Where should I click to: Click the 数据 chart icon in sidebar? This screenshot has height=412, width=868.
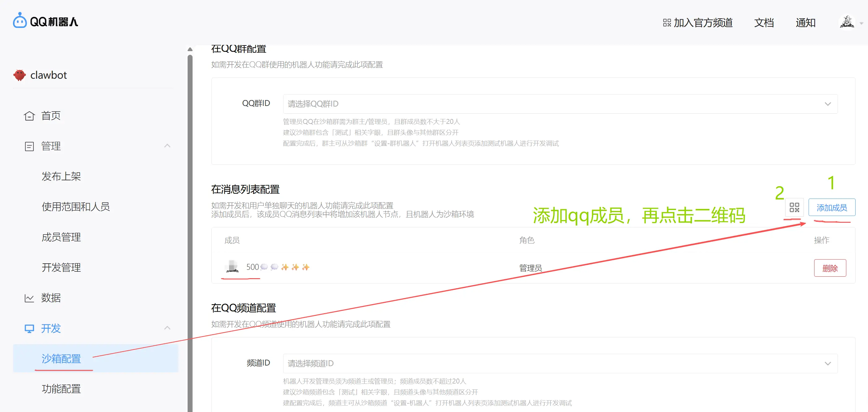point(29,298)
